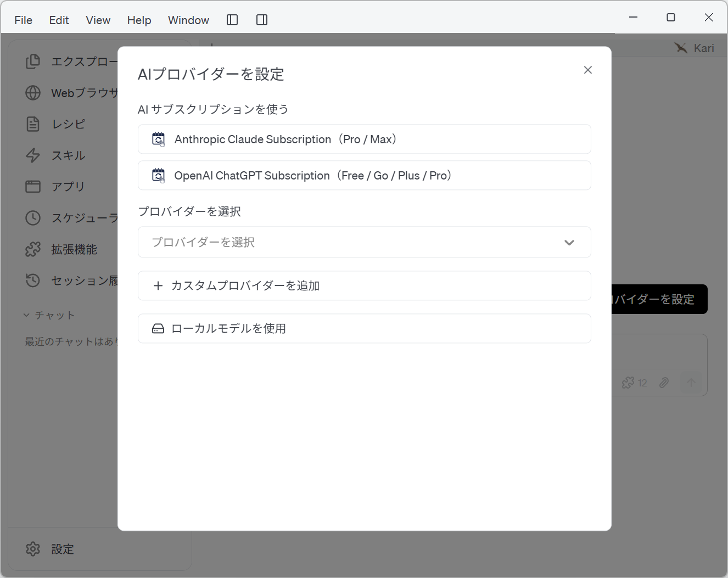728x578 pixels.
Task: Click the drive icon for local model
Action: tap(158, 329)
